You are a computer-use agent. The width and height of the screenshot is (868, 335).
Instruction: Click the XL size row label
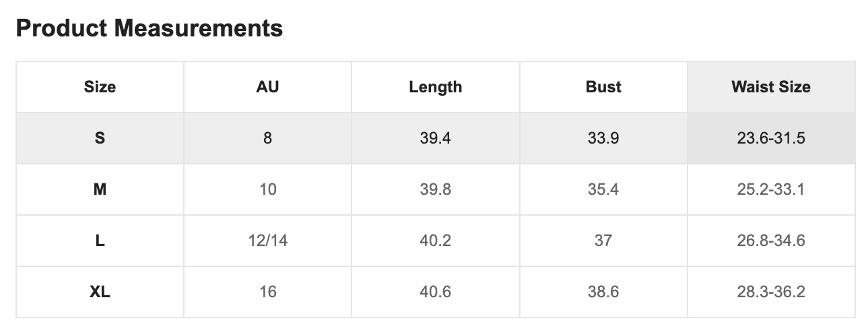click(100, 292)
